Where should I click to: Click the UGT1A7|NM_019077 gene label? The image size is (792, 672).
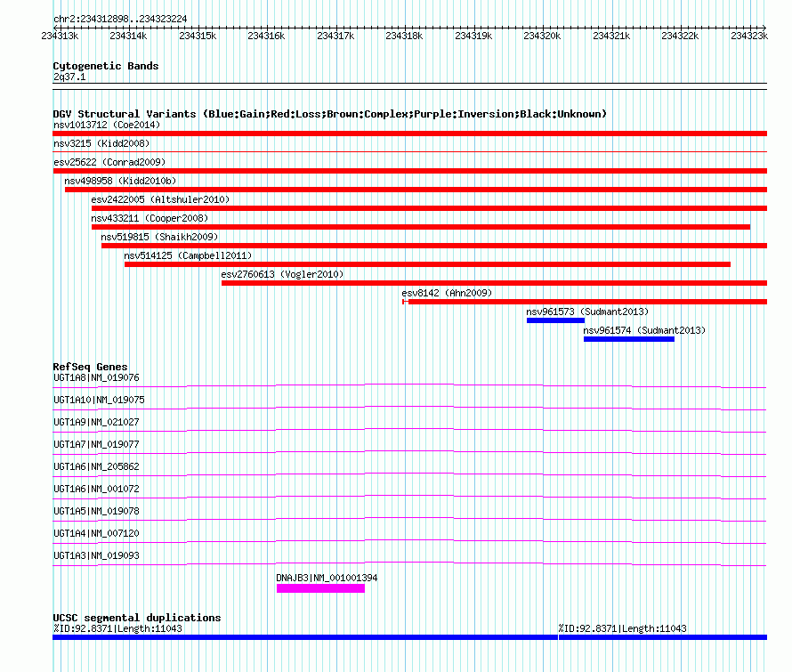pos(96,445)
